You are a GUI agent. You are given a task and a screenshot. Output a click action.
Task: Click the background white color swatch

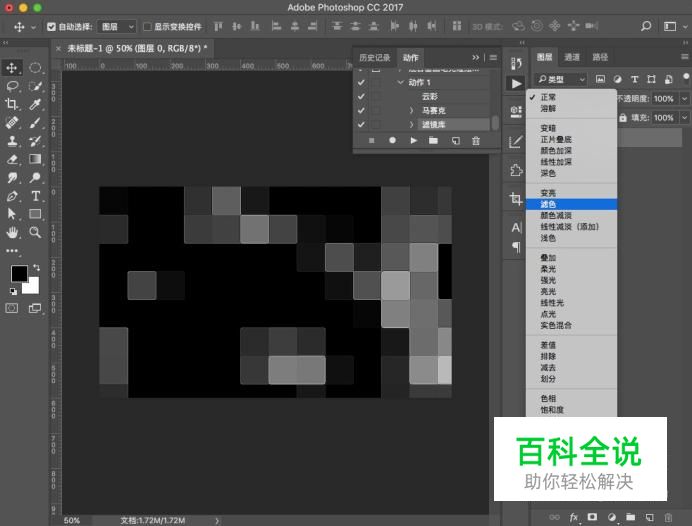[33, 286]
